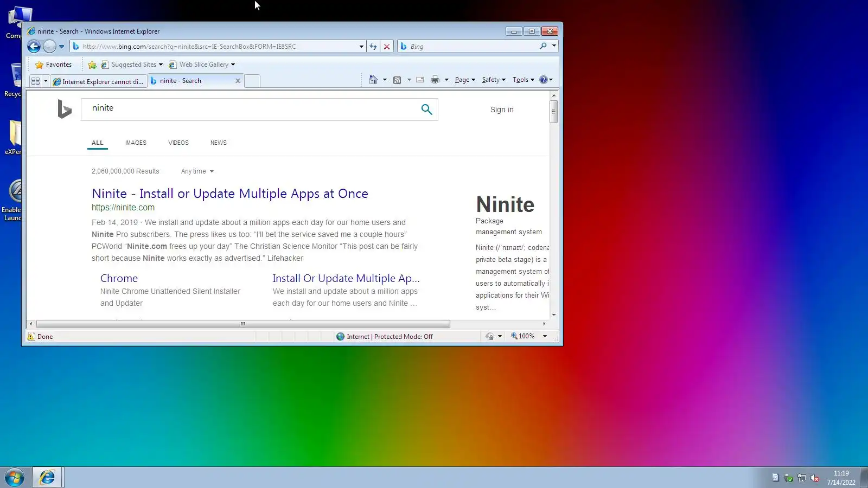Close the ninite - Search tab
Viewport: 868px width, 488px height.
tap(238, 81)
